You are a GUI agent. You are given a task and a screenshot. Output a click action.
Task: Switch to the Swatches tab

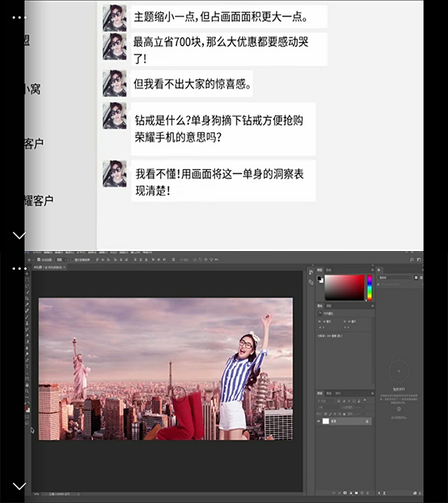(x=329, y=270)
